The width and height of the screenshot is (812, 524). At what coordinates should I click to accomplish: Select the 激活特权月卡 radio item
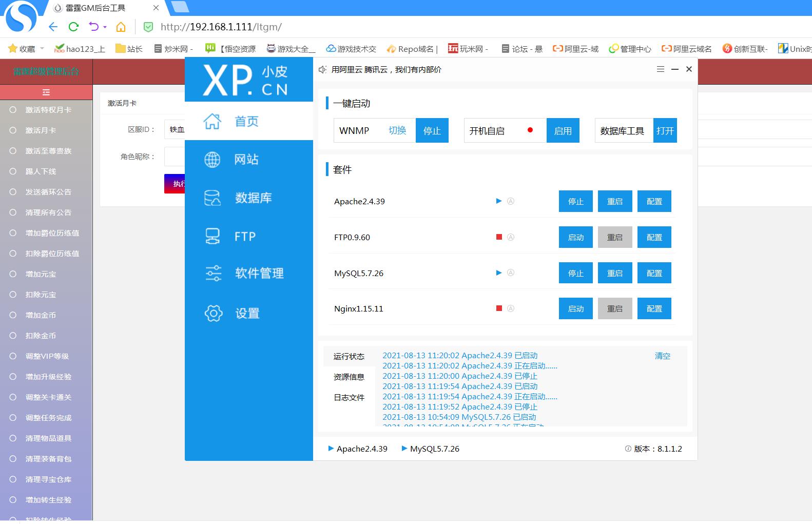[x=13, y=110]
